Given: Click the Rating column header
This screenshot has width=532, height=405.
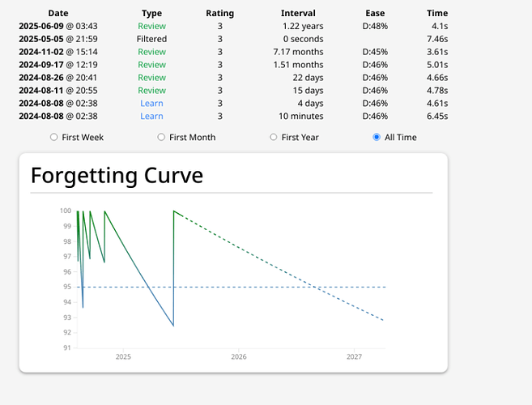Looking at the screenshot, I should tap(220, 13).
